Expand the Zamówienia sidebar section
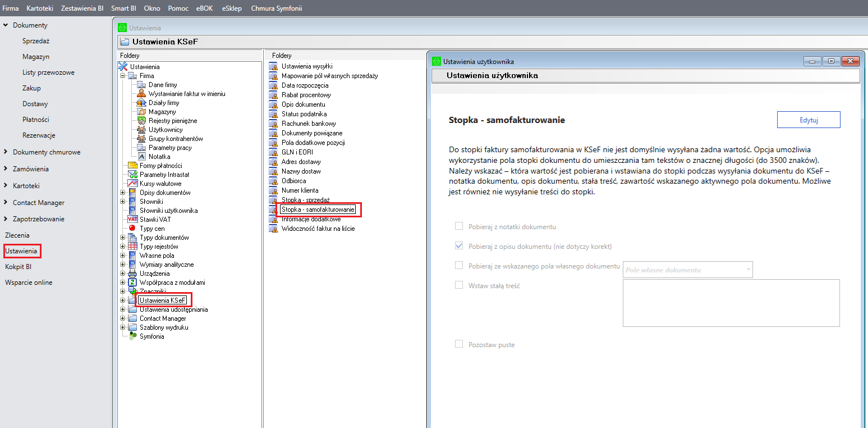This screenshot has width=868, height=428. [x=6, y=169]
